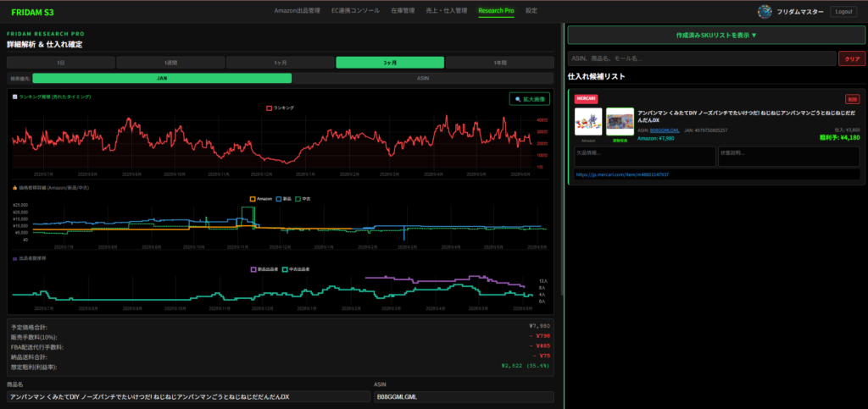Click the フリダムマスター username

[800, 12]
